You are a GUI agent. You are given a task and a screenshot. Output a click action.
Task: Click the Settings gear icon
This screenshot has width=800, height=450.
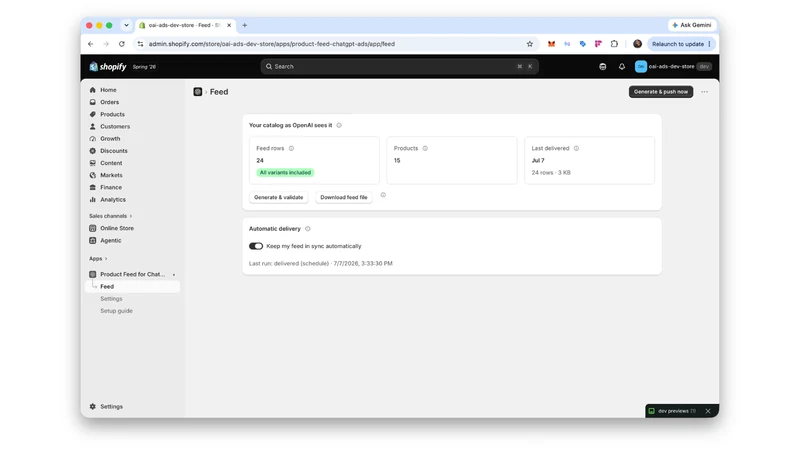92,407
